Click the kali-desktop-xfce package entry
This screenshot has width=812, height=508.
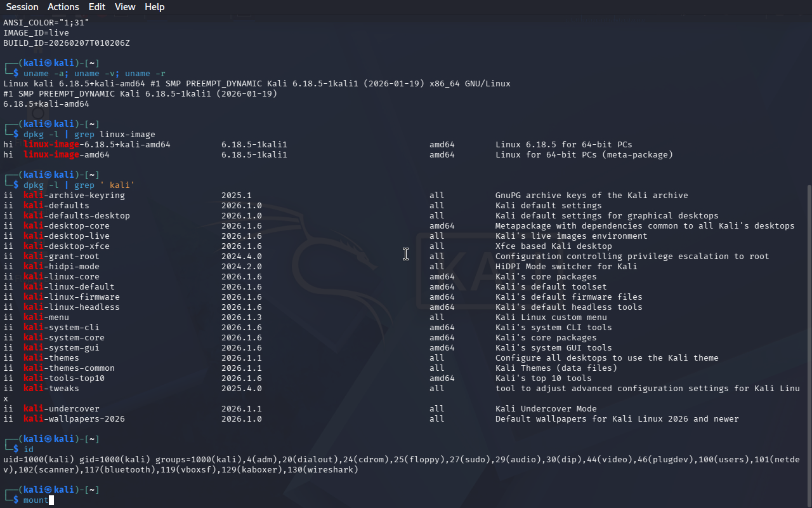tap(67, 246)
